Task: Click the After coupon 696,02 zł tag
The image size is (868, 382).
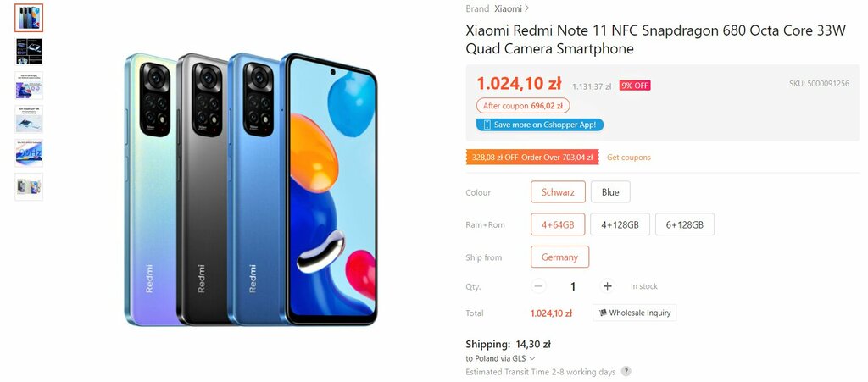Action: click(522, 106)
